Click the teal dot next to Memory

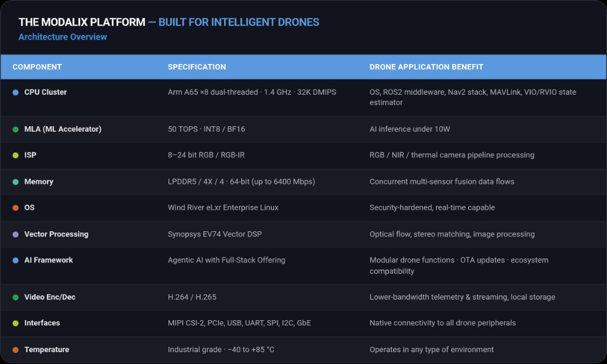pos(15,182)
